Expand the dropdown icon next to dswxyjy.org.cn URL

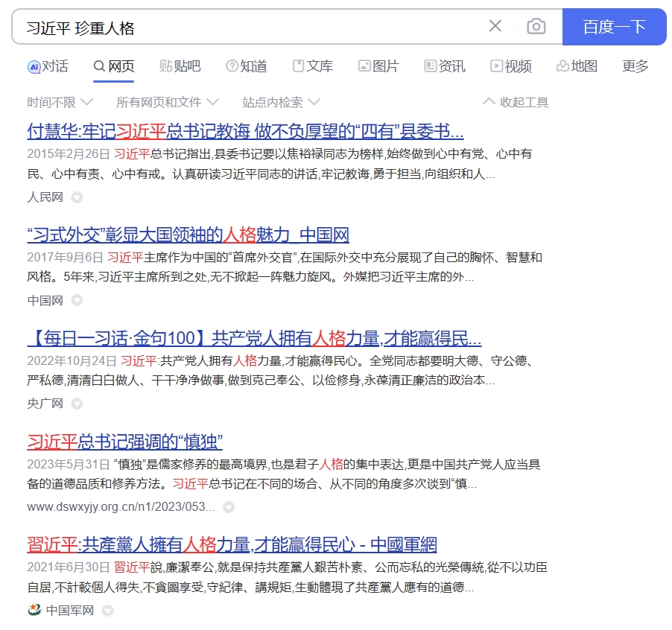[229, 507]
